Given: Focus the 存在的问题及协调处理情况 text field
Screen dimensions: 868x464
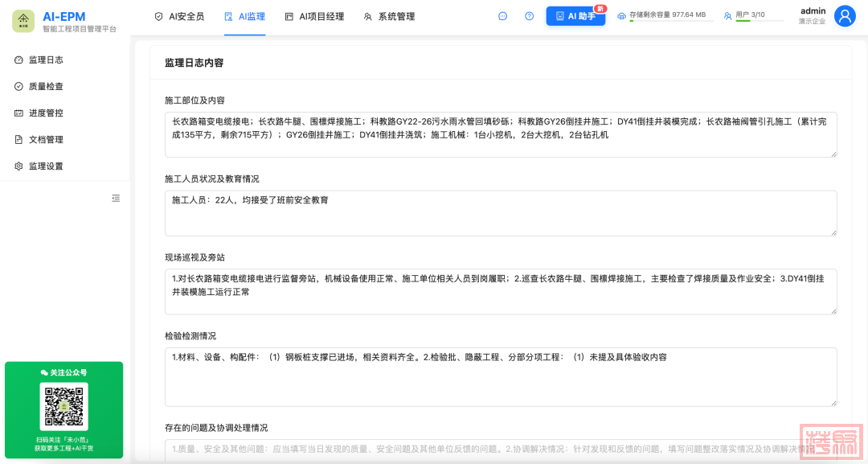Looking at the screenshot, I should coord(500,450).
